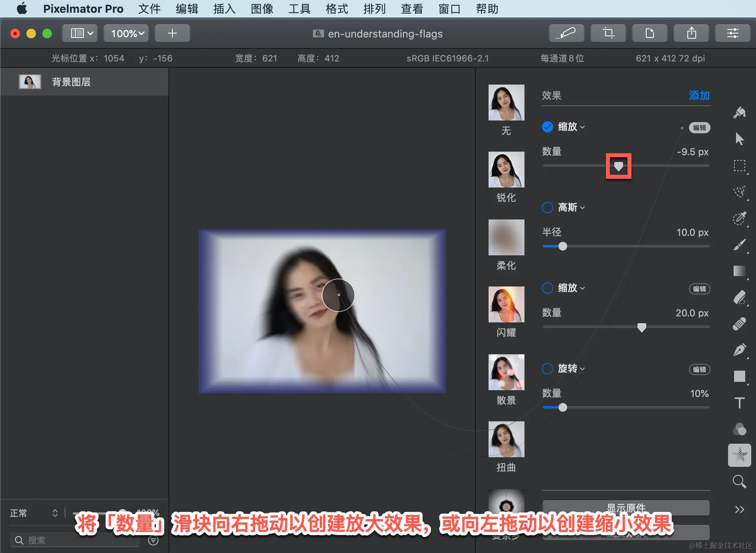Select the 背景图层 layer
The width and height of the screenshot is (756, 553).
(84, 82)
